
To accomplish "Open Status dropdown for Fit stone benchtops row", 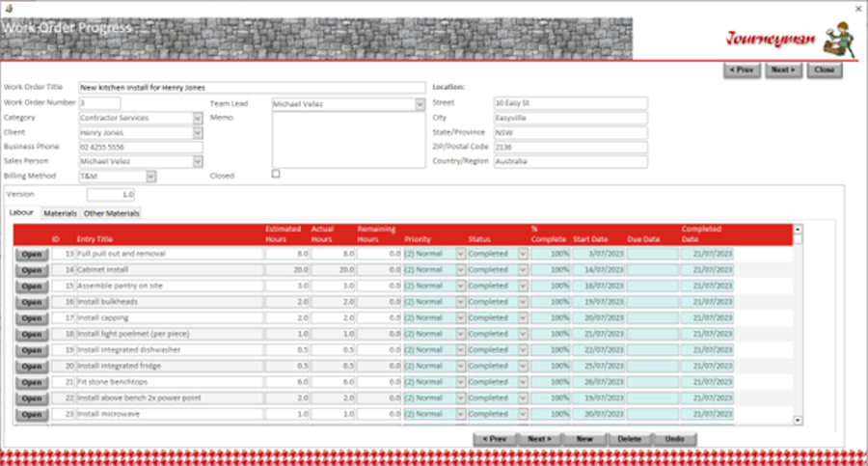I will tap(523, 382).
